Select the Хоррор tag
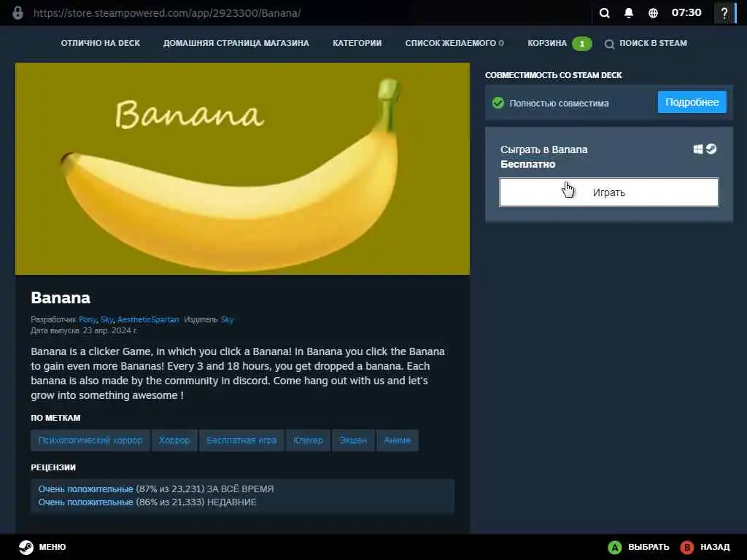The height and width of the screenshot is (560, 747). (174, 440)
